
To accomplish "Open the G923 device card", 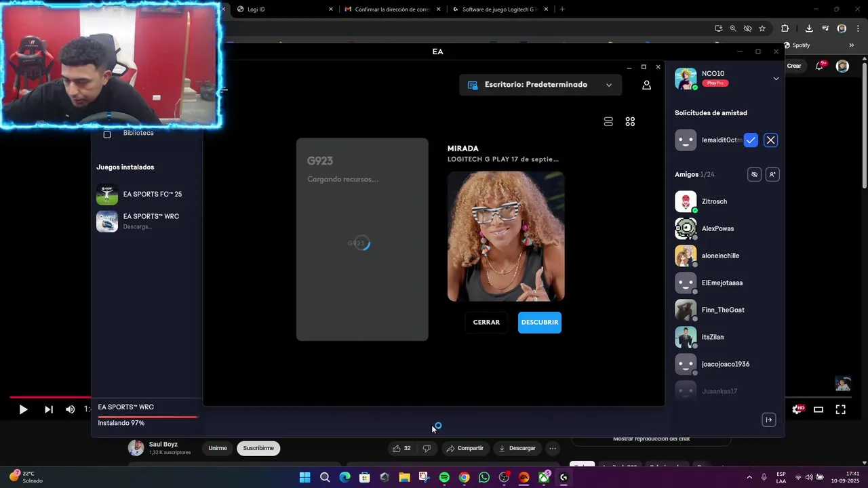I will coord(362,239).
